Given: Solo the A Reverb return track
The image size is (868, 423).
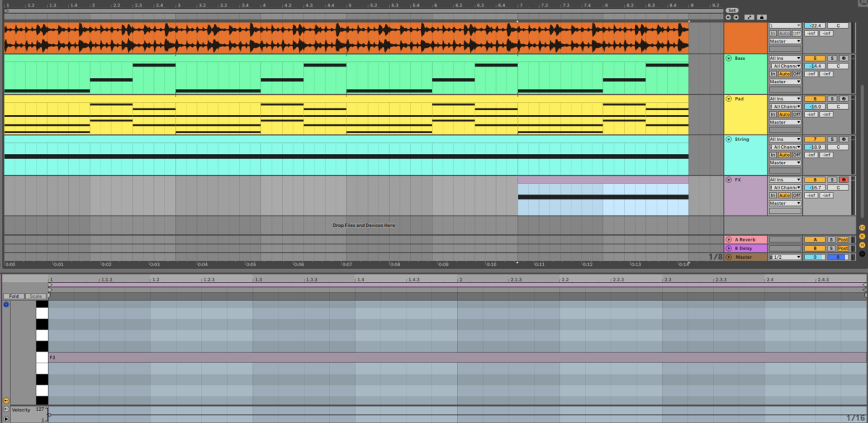Looking at the screenshot, I should click(x=831, y=239).
